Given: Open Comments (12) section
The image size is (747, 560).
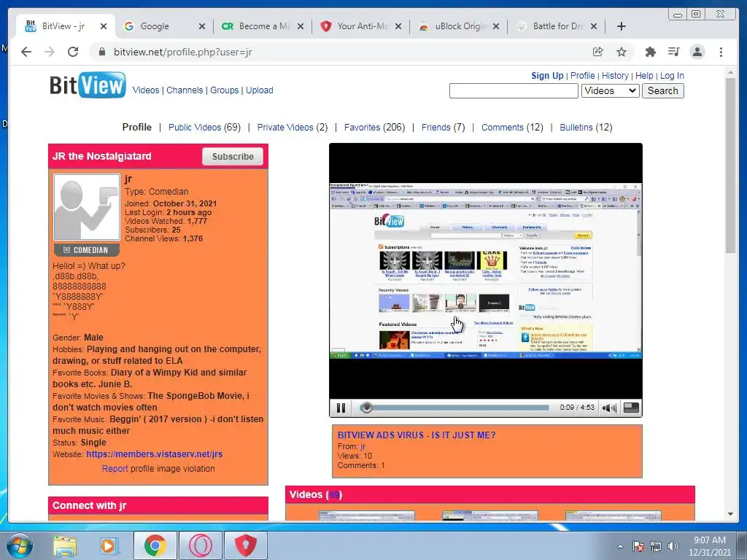Looking at the screenshot, I should point(512,127).
